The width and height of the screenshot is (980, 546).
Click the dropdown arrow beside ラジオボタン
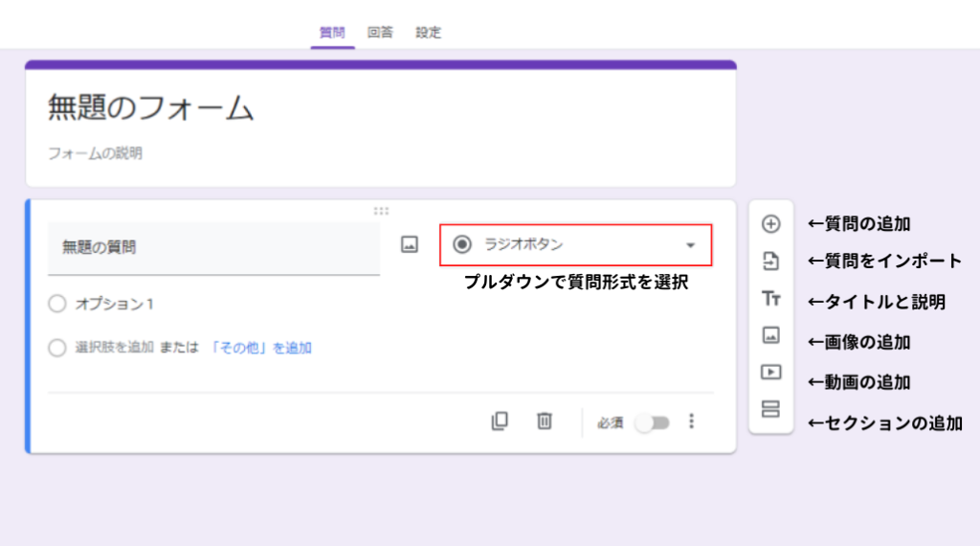(x=691, y=246)
